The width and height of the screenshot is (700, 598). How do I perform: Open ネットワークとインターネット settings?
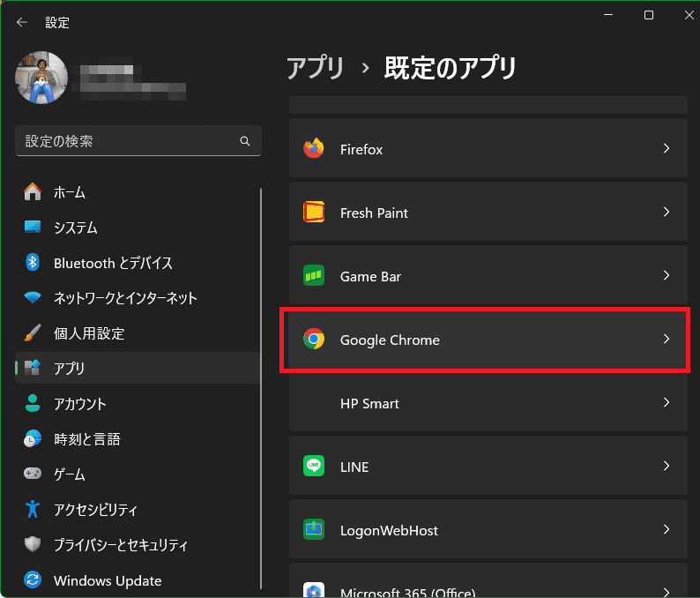coord(124,298)
